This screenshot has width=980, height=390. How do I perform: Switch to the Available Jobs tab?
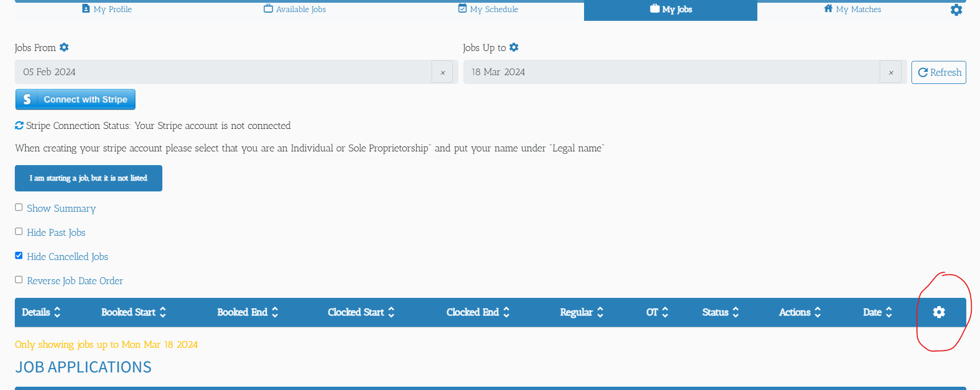coord(295,9)
